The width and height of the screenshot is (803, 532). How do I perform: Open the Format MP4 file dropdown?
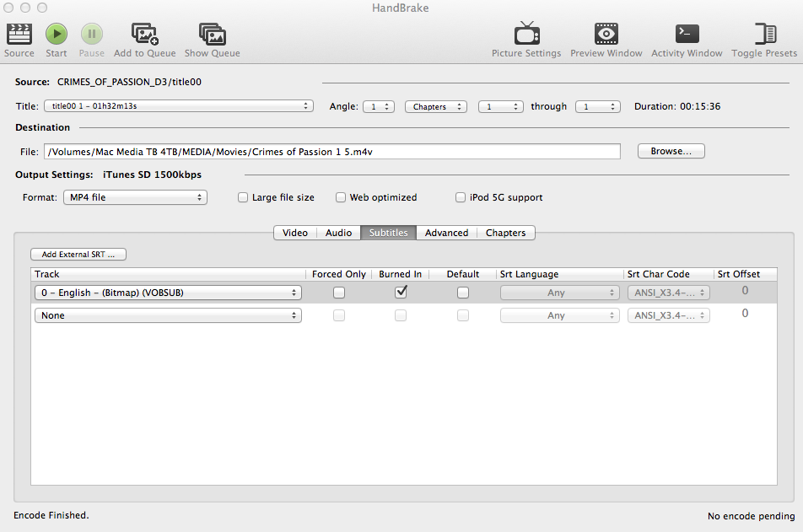(135, 197)
